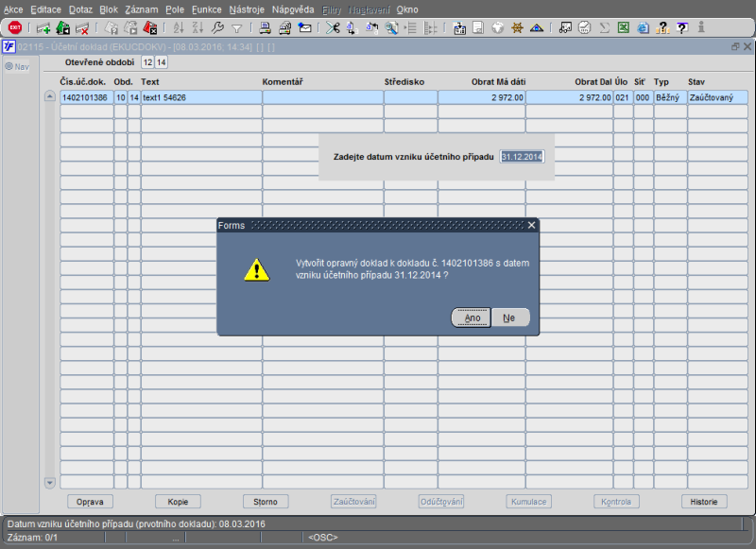
Task: Click the delete record icon with red X
Action: click(x=82, y=28)
